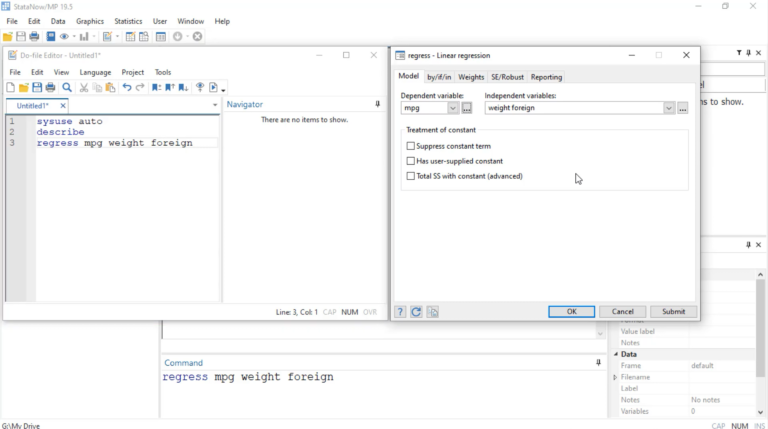This screenshot has width=768, height=429.
Task: Go to next bookmark icon
Action: click(183, 88)
